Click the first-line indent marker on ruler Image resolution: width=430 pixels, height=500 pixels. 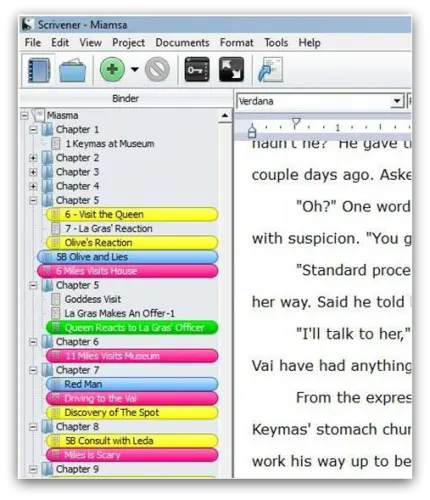click(x=296, y=123)
